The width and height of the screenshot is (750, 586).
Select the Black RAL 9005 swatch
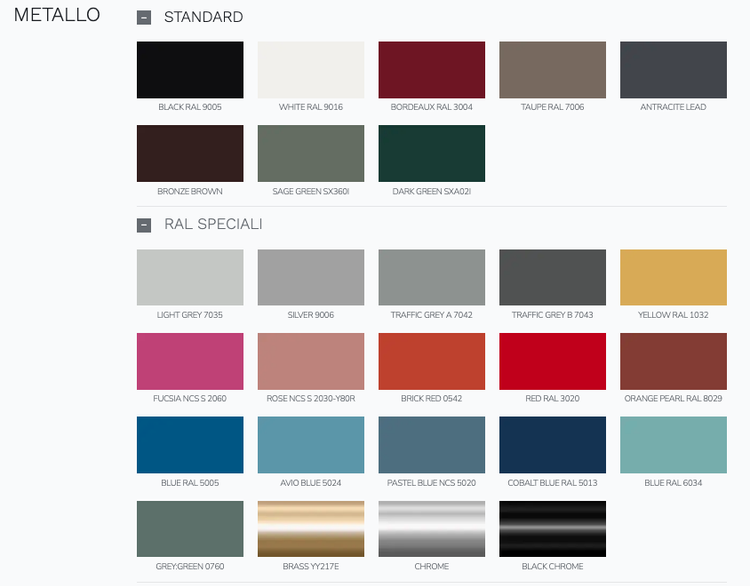click(x=190, y=70)
